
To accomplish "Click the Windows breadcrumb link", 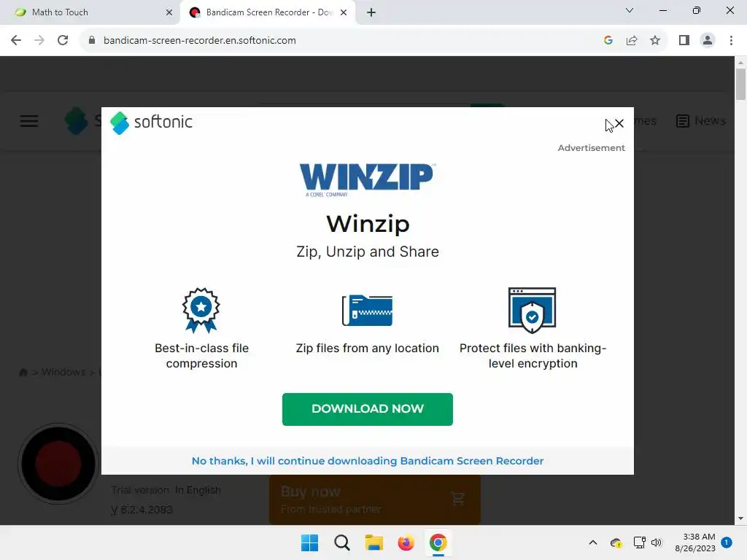I will pos(63,372).
